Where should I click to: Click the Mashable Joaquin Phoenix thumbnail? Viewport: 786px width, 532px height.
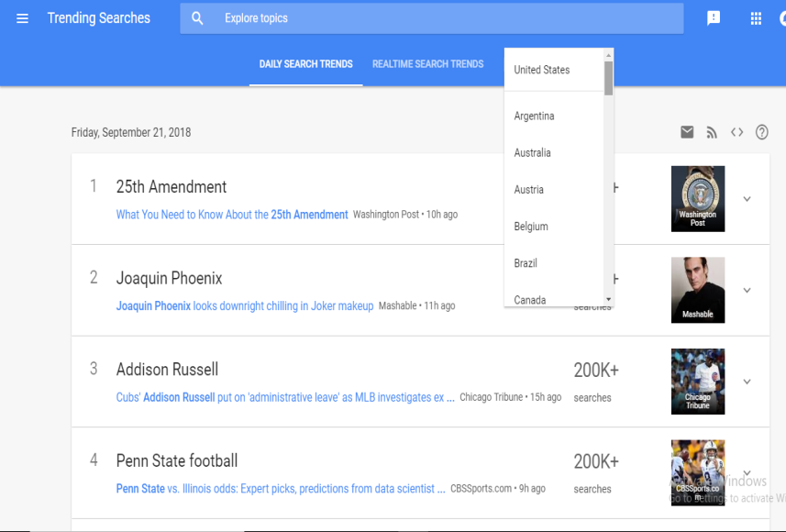698,291
